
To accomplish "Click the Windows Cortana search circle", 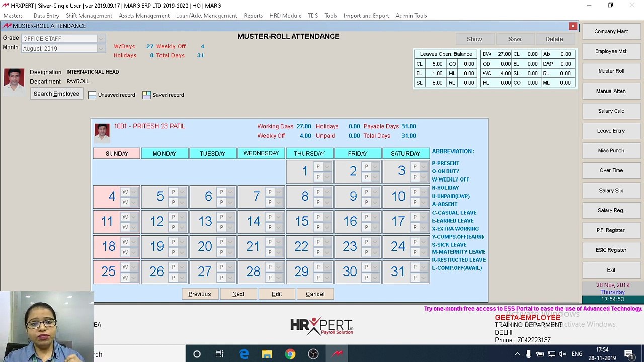I will click(197, 354).
